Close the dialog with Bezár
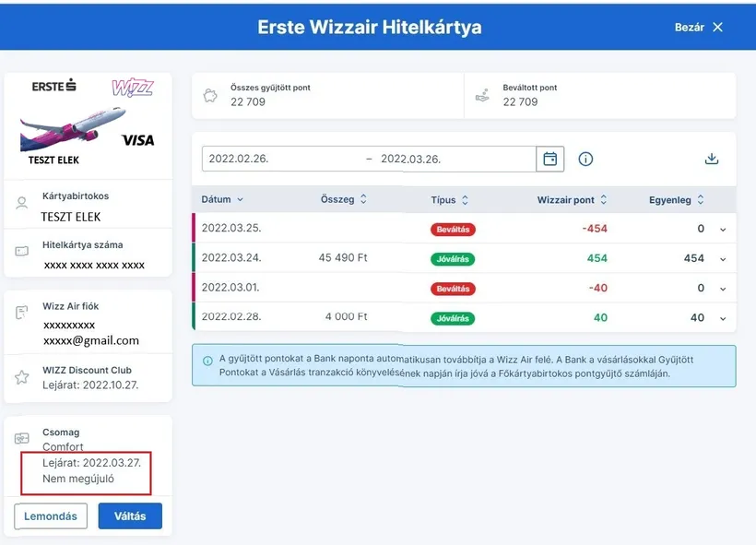 click(699, 28)
